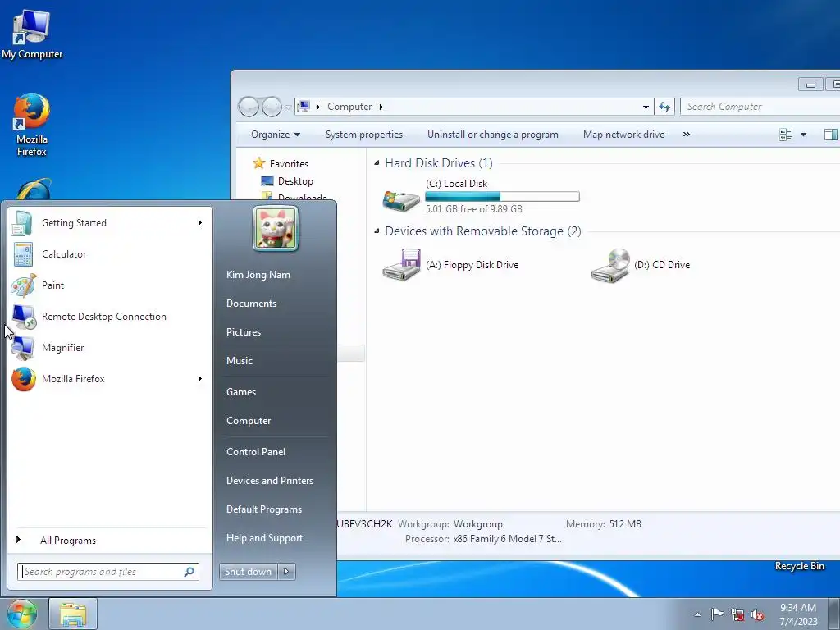Click the Shut down button
Viewport: 840px width, 630px height.
[x=249, y=572]
